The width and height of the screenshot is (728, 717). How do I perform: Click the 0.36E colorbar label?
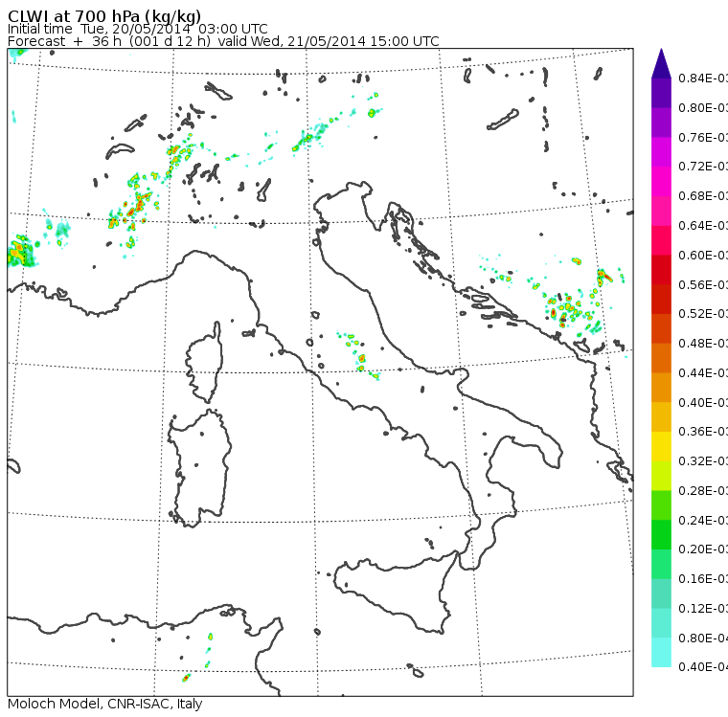[703, 432]
